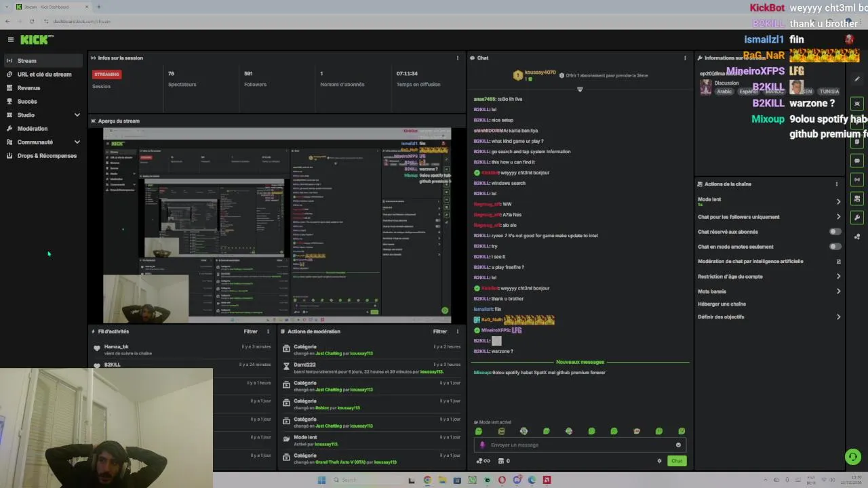Viewport: 868px width, 488px height.
Task: Toggle Chat réservé aux abonnés
Action: pos(835,232)
